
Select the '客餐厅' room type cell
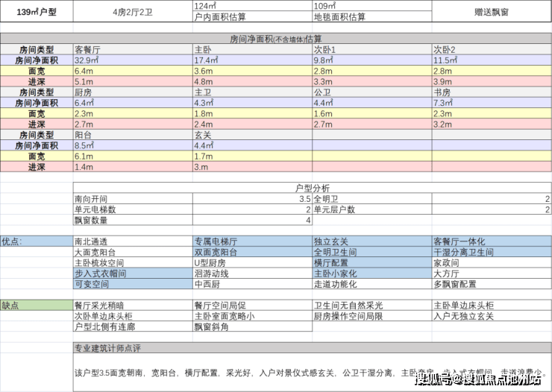pyautogui.click(x=133, y=49)
